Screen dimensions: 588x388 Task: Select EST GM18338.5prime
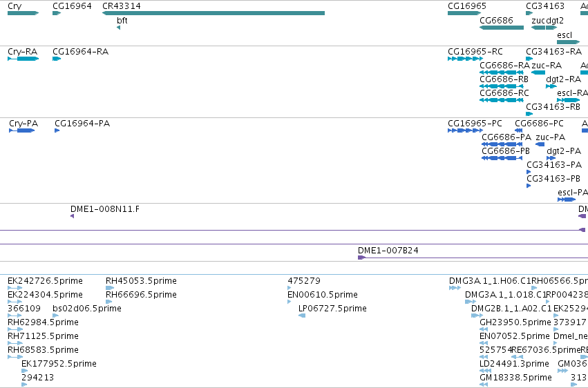(515, 378)
